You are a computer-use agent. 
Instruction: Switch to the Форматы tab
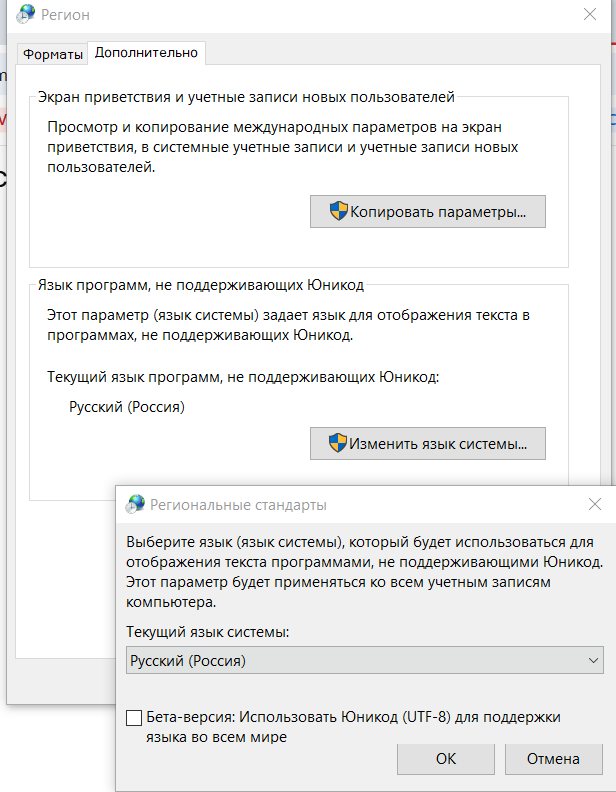53,54
